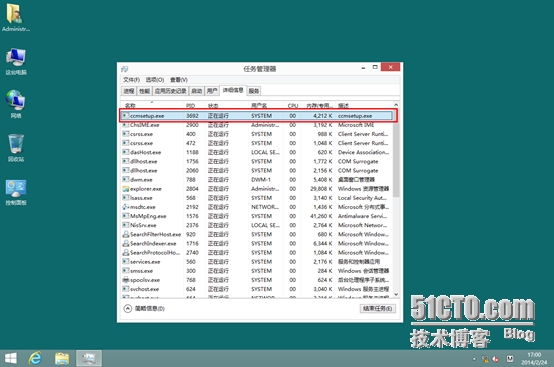Click the Windows Start button
The width and height of the screenshot is (554, 367).
pos(11,359)
